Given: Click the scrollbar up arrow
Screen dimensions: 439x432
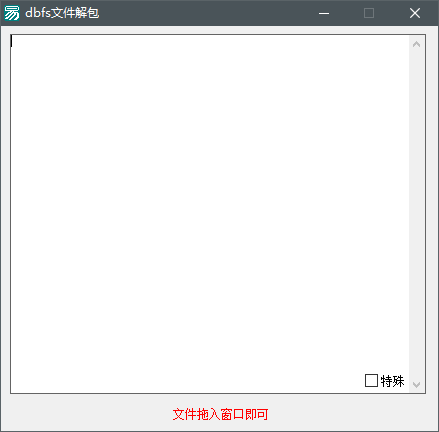Looking at the screenshot, I should click(416, 44).
